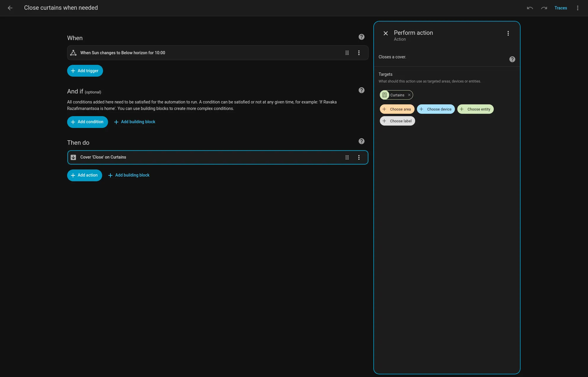Open help for the And if section
The height and width of the screenshot is (377, 588).
[x=361, y=90]
